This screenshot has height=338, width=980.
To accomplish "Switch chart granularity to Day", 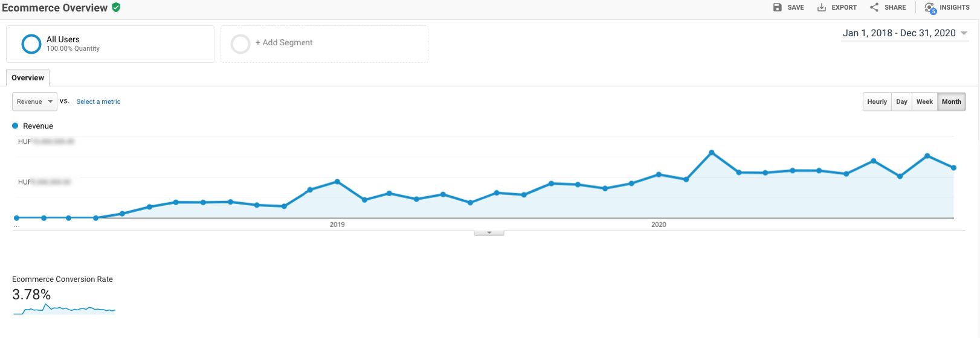I will click(901, 102).
